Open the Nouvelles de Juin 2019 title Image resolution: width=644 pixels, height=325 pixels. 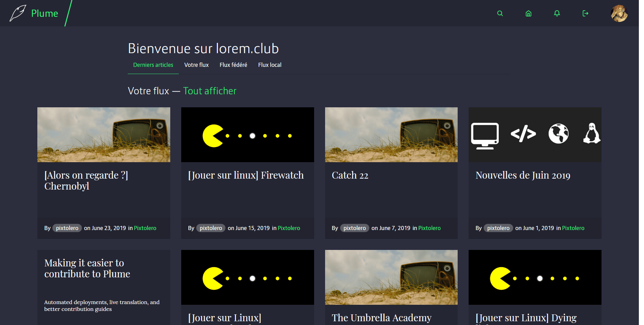[x=523, y=175]
